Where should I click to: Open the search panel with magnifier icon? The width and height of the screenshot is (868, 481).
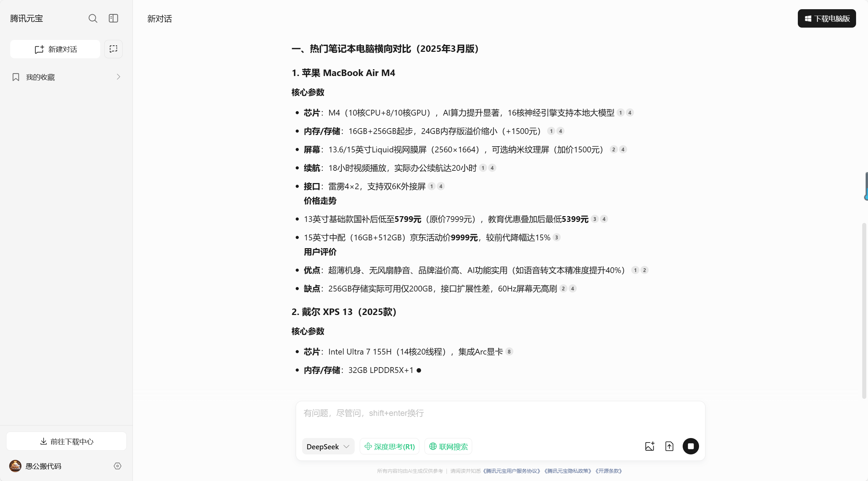(x=93, y=18)
